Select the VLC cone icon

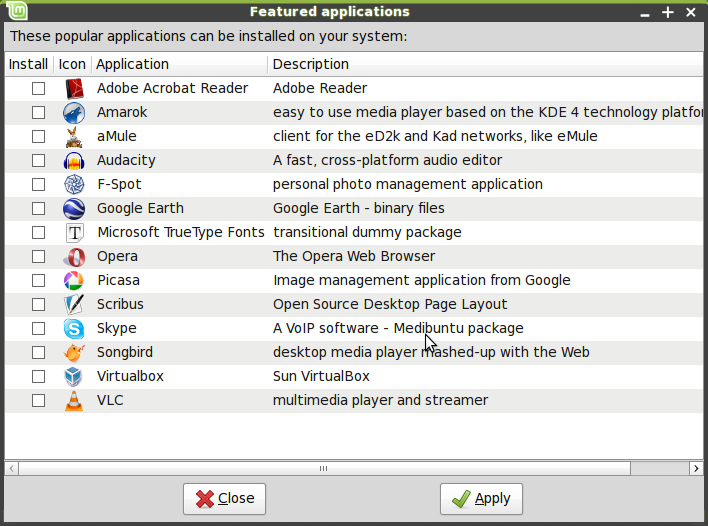[74, 400]
